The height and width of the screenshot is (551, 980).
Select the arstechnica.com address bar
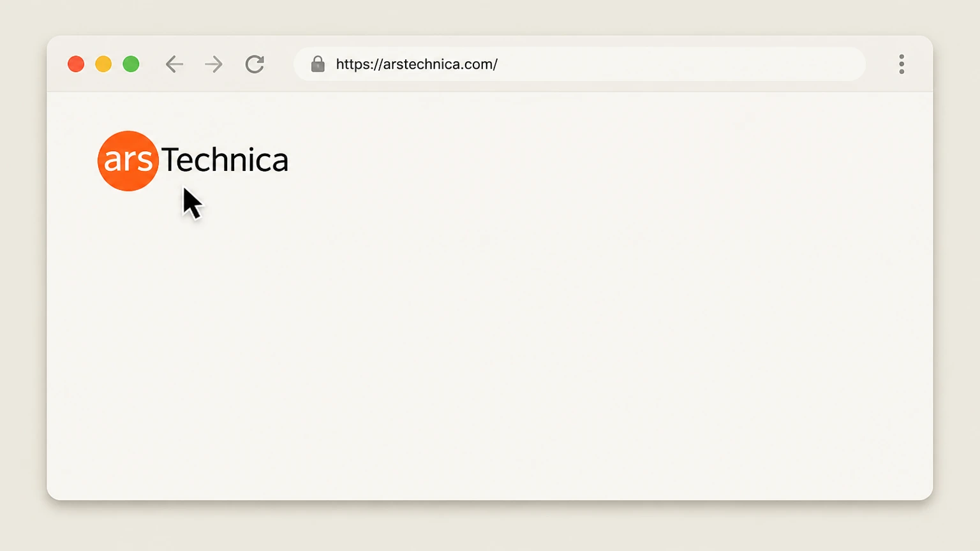[x=579, y=64]
